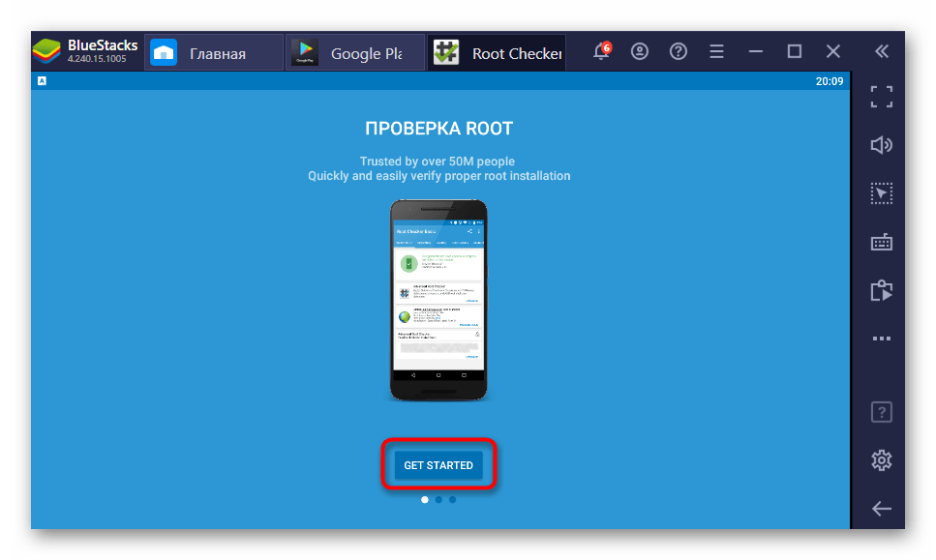Select the first page indicator dot
Screen dimensions: 936x560
pos(424,500)
